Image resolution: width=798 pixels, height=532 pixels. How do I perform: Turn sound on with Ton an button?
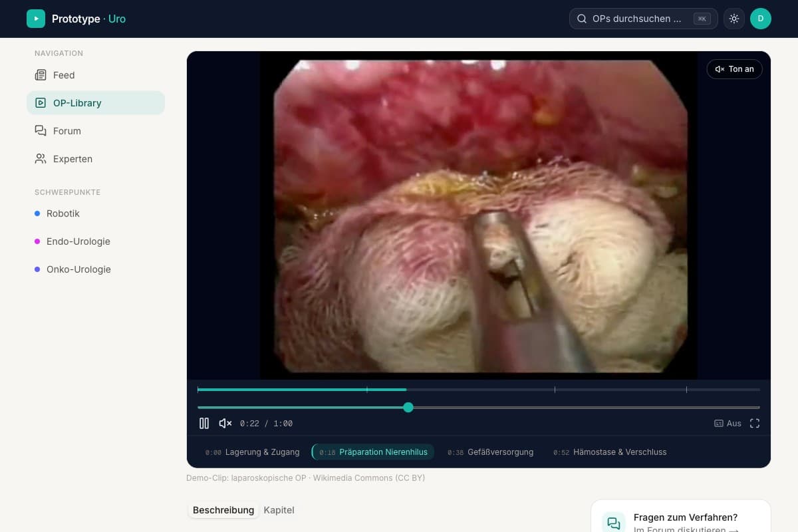click(x=734, y=69)
